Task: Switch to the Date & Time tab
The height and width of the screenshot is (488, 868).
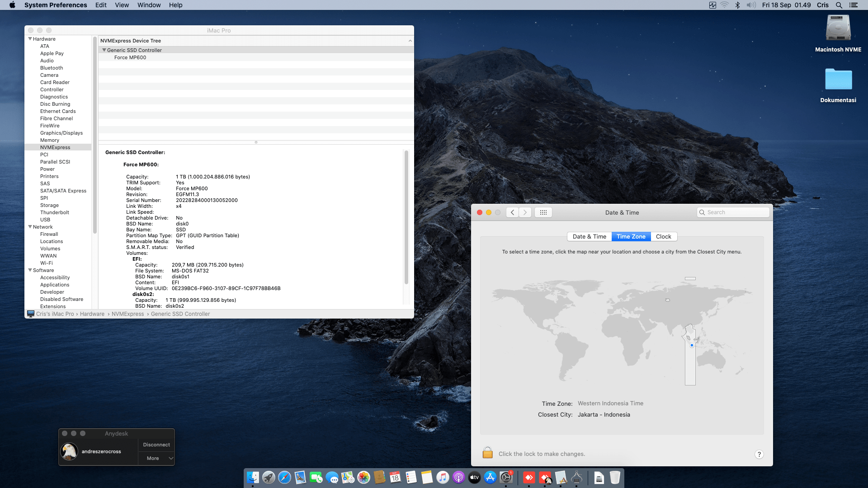Action: pos(589,236)
